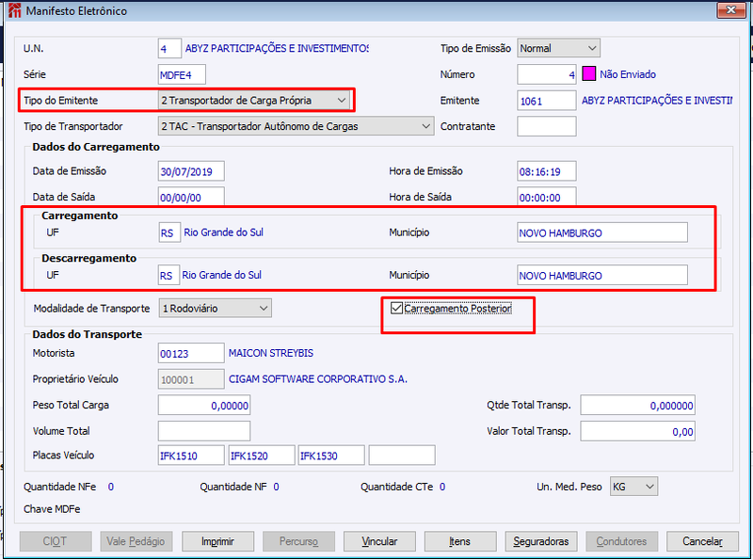Screen dimensions: 753x560
Task: Click the Vale Pedágio button
Action: [x=136, y=541]
